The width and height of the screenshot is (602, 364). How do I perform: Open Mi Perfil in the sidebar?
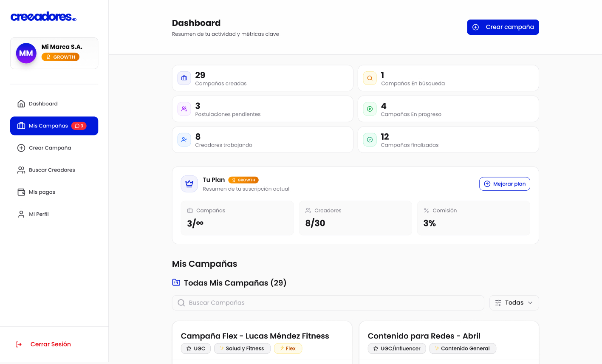point(39,214)
